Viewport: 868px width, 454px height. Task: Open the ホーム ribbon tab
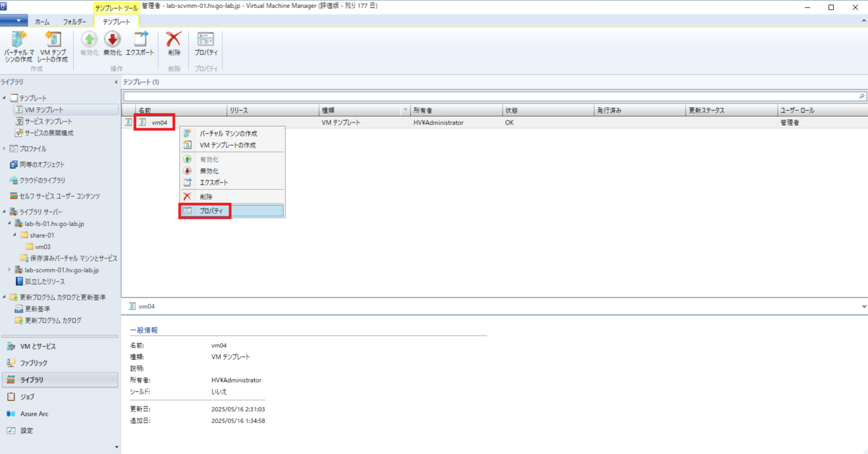point(42,22)
